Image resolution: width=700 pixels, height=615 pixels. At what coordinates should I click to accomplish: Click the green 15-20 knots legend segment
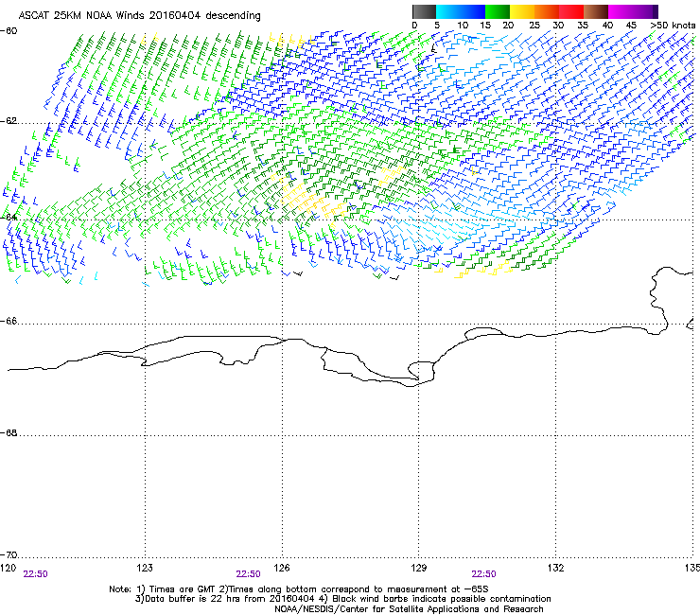pos(498,11)
